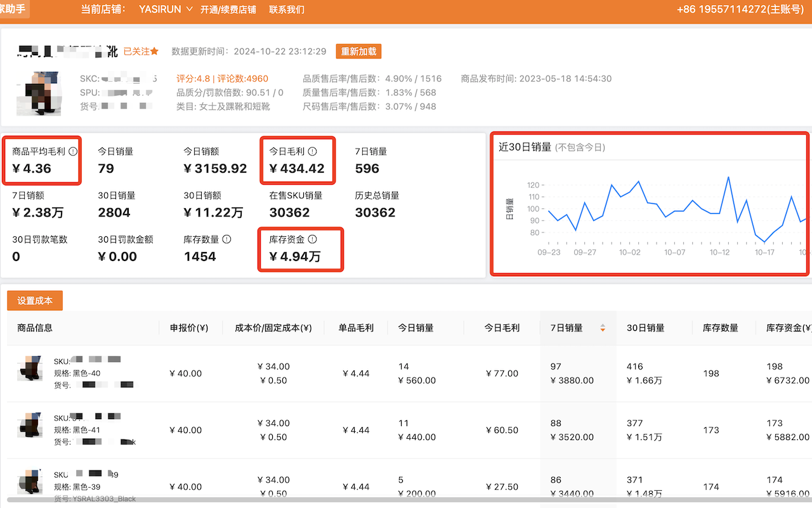Screen dimensions: 812x508
Task: Open the tooltip icon next to 今日毛利
Action: pos(312,151)
